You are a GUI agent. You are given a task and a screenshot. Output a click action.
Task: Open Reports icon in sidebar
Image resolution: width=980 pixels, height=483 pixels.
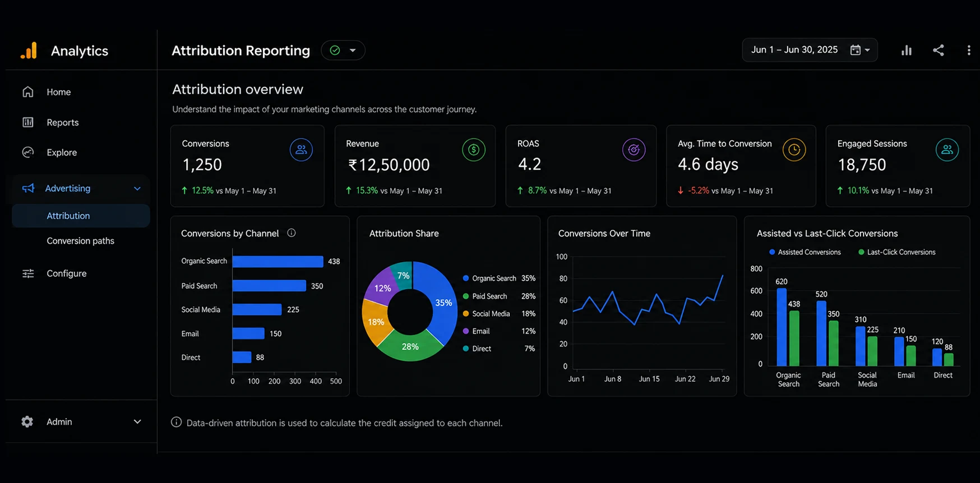[28, 122]
